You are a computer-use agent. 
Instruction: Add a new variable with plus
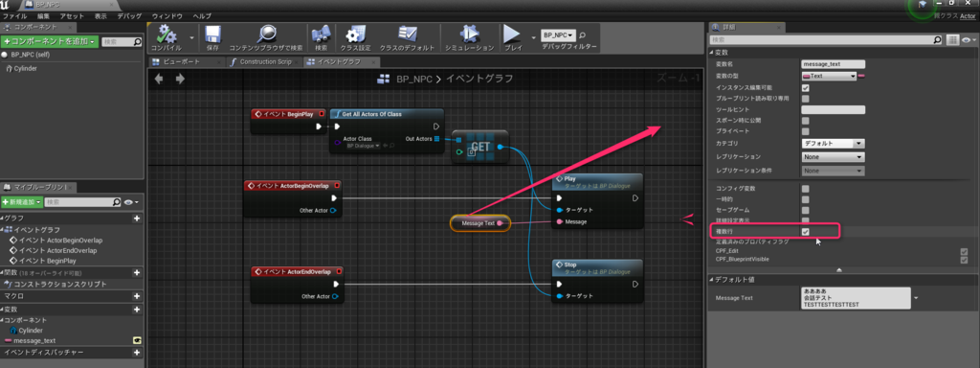[136, 310]
